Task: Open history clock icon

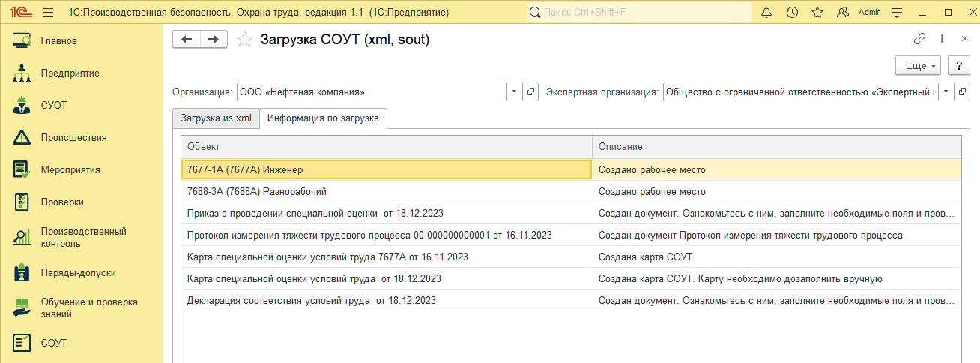Action: (792, 13)
